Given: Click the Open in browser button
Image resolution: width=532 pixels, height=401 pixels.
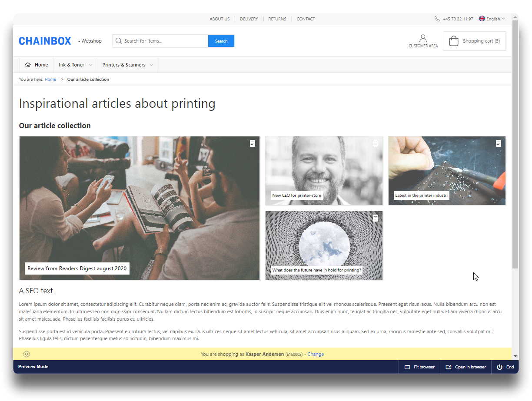Looking at the screenshot, I should click(465, 367).
